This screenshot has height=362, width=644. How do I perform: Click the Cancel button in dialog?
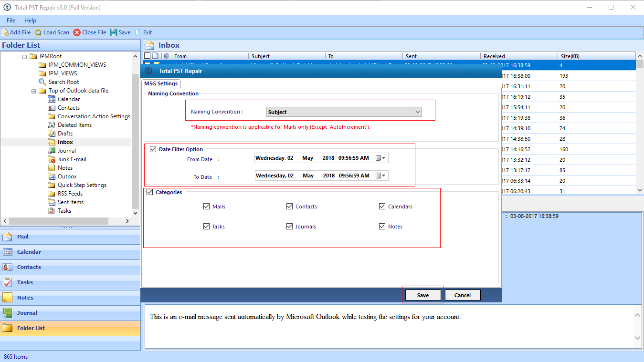click(x=463, y=295)
